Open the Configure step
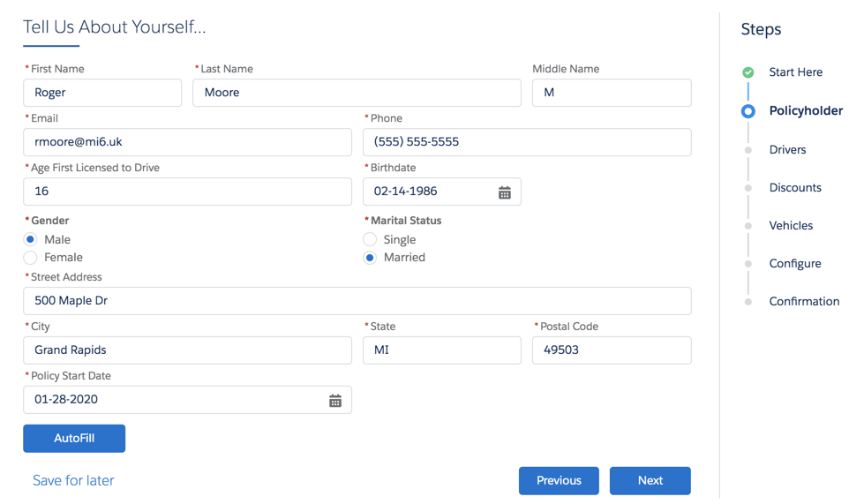 coord(795,264)
